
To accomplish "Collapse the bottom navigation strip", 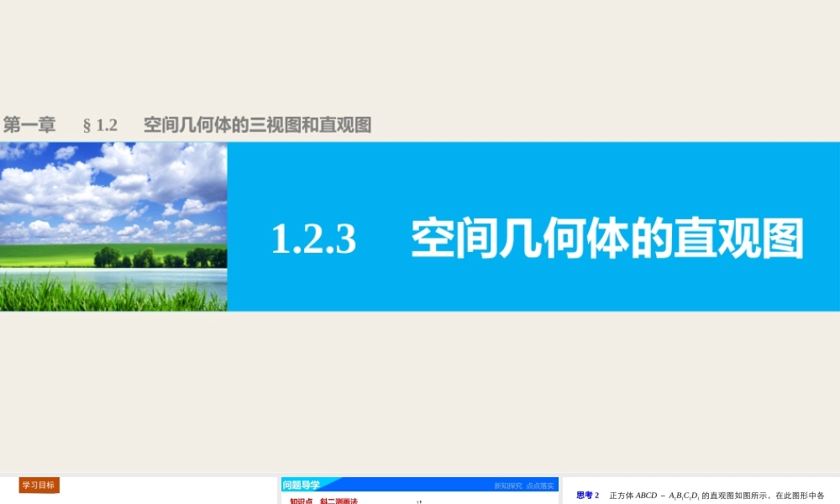I will tap(420, 485).
